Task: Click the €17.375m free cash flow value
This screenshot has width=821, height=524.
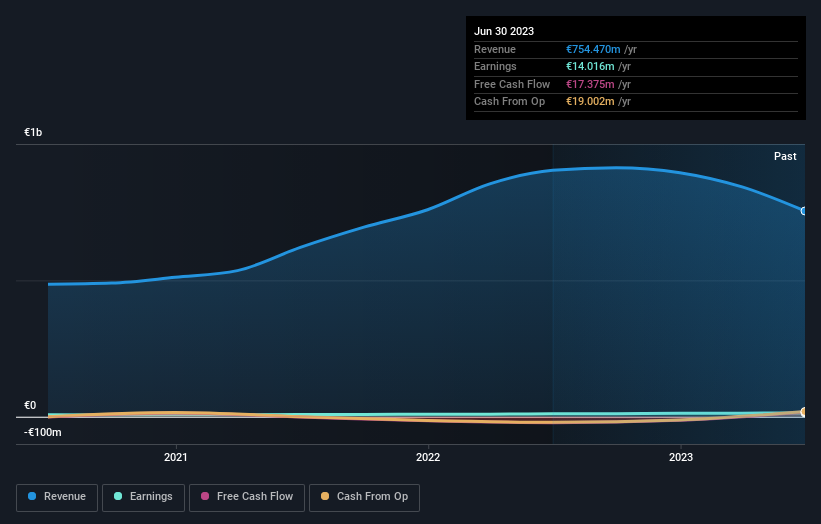Action: click(x=590, y=84)
